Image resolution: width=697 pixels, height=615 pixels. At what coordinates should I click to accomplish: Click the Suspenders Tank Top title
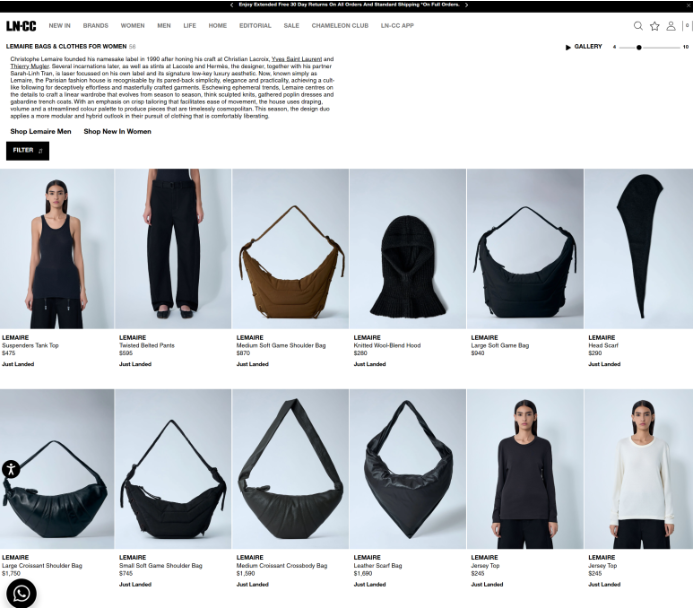[30, 345]
